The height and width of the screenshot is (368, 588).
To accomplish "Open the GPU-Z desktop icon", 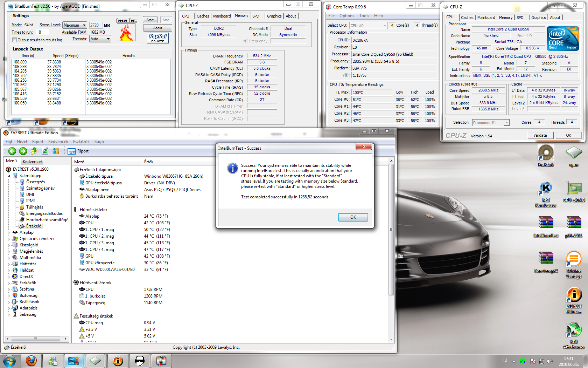I will (x=574, y=192).
